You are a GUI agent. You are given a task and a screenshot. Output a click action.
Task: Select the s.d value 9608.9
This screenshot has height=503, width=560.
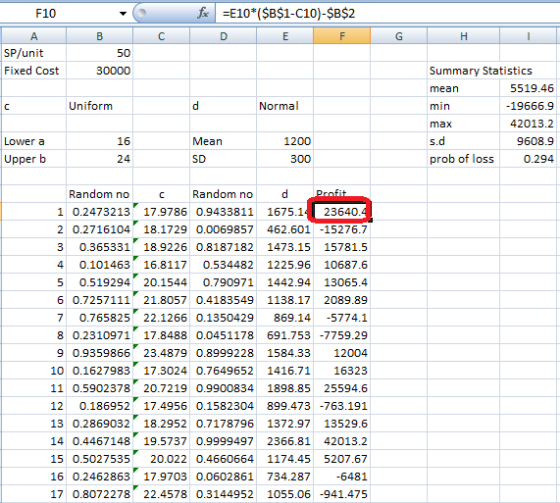(529, 141)
